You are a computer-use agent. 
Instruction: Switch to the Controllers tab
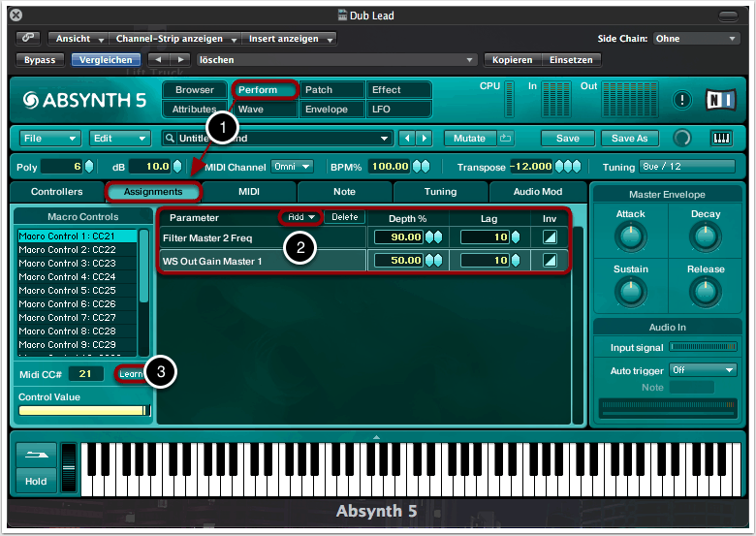click(x=56, y=192)
